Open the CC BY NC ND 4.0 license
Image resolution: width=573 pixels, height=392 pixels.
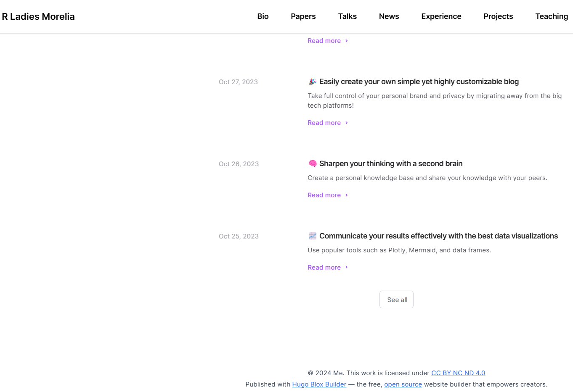(458, 373)
